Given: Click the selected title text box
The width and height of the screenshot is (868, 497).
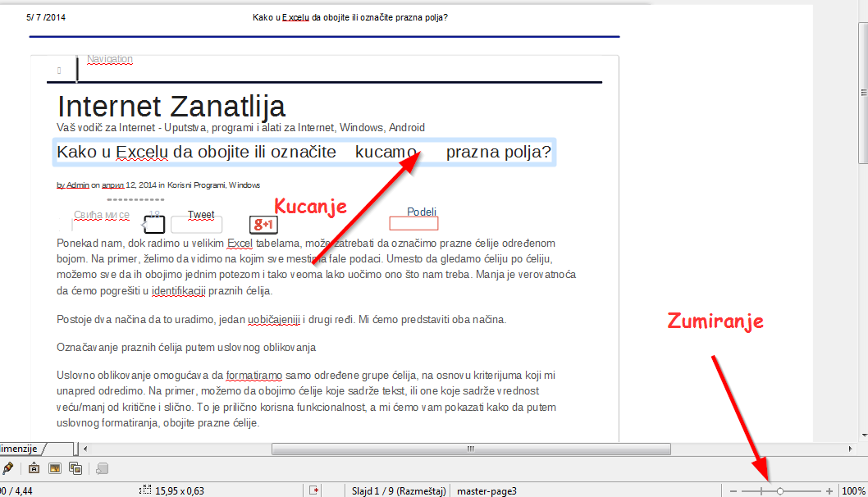Looking at the screenshot, I should (x=304, y=153).
